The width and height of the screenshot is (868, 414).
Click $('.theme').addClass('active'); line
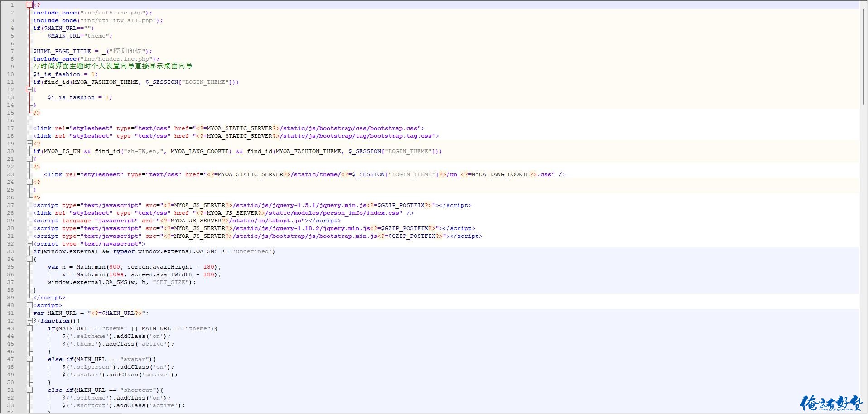(x=118, y=344)
